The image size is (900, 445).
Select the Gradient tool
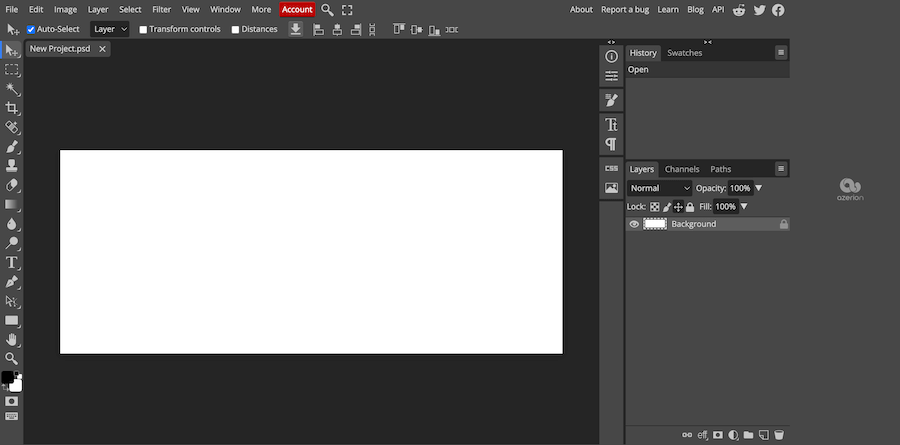point(11,204)
